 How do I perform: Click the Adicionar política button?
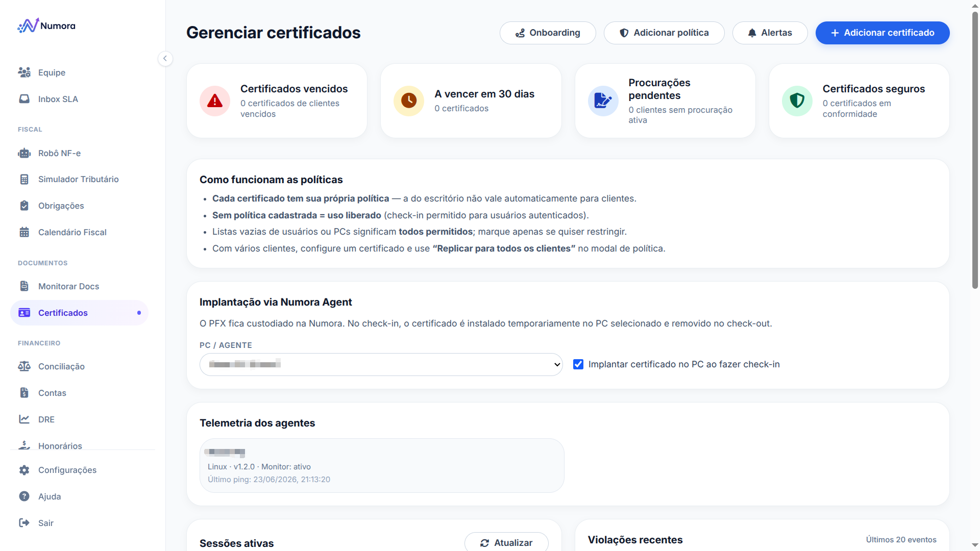[664, 33]
